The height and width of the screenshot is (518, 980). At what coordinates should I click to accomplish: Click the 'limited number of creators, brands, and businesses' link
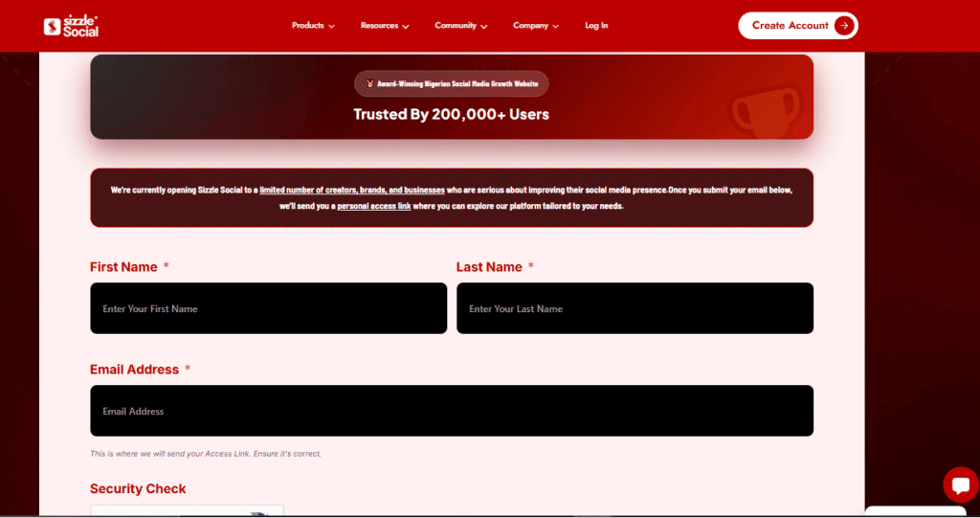tap(352, 191)
